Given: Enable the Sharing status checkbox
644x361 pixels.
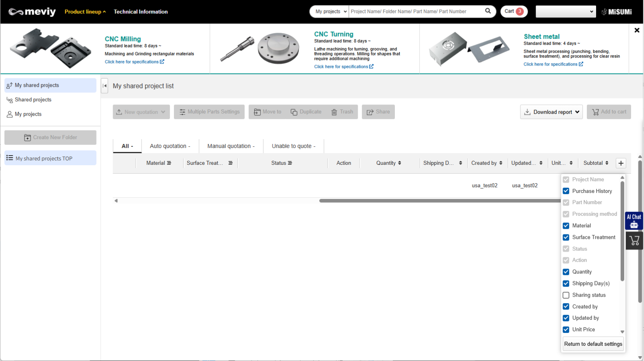Looking at the screenshot, I should 566,295.
